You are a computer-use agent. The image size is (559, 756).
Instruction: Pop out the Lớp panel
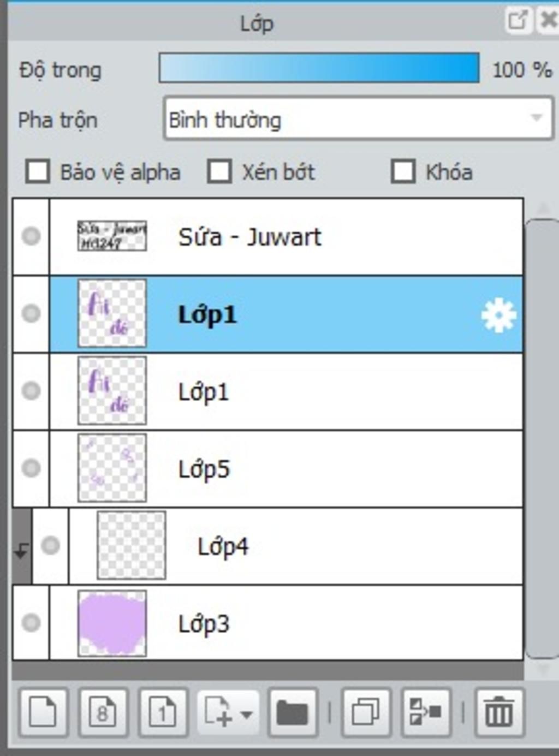517,20
